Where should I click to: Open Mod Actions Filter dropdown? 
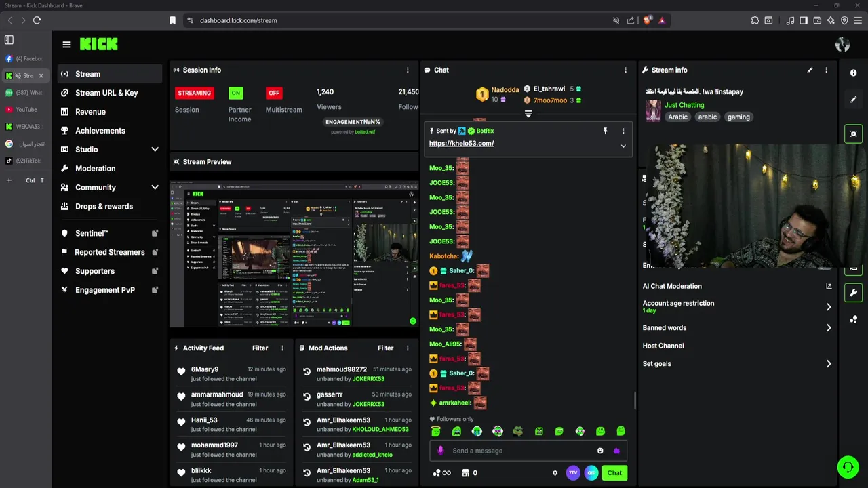tap(385, 348)
